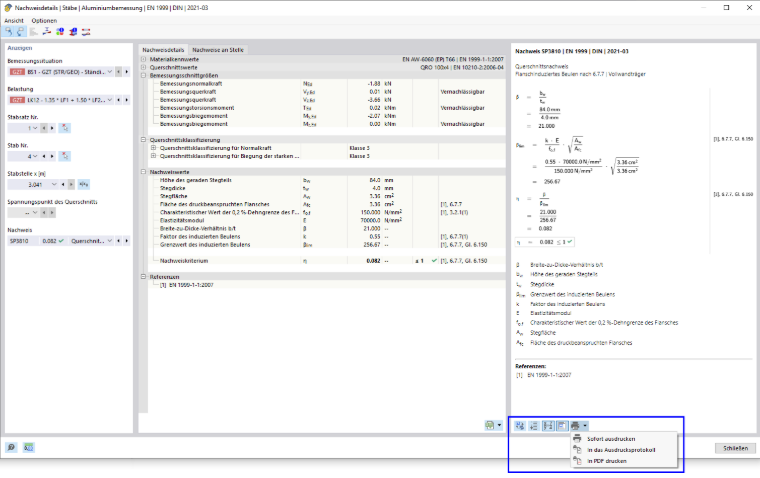Click the green table export icon below details table
This screenshot has width=760, height=478.
pos(490,425)
